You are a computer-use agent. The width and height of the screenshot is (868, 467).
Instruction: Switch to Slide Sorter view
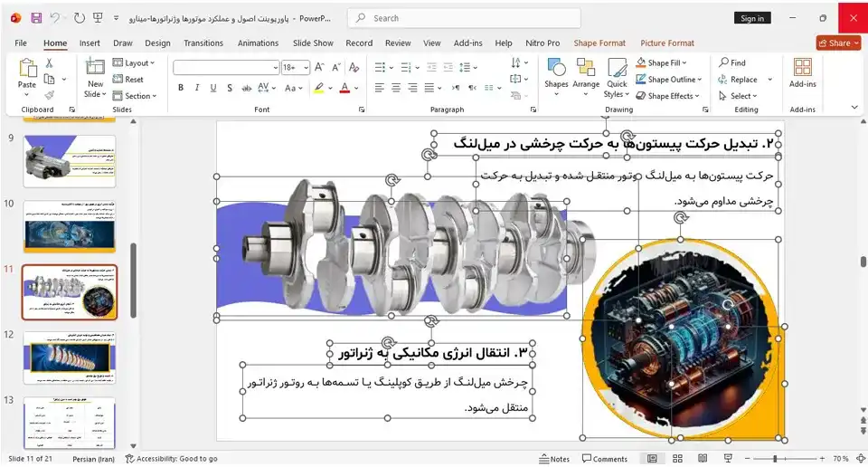[x=677, y=459]
